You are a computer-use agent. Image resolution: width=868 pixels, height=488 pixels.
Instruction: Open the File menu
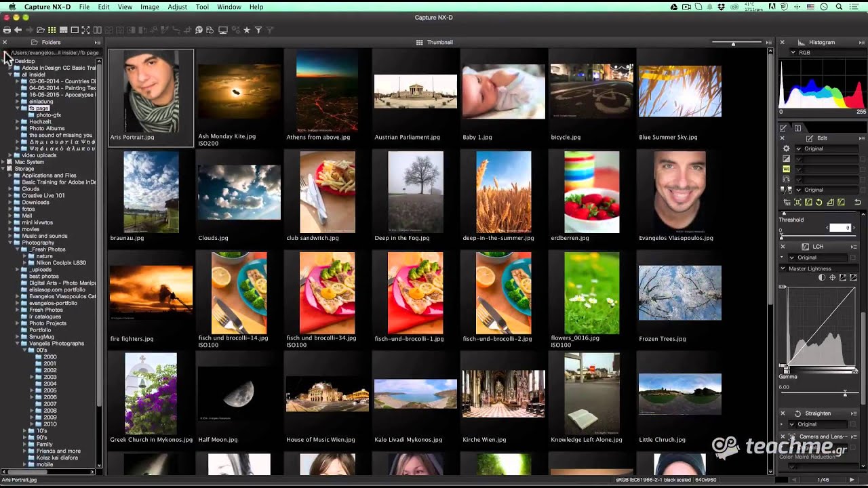click(84, 7)
